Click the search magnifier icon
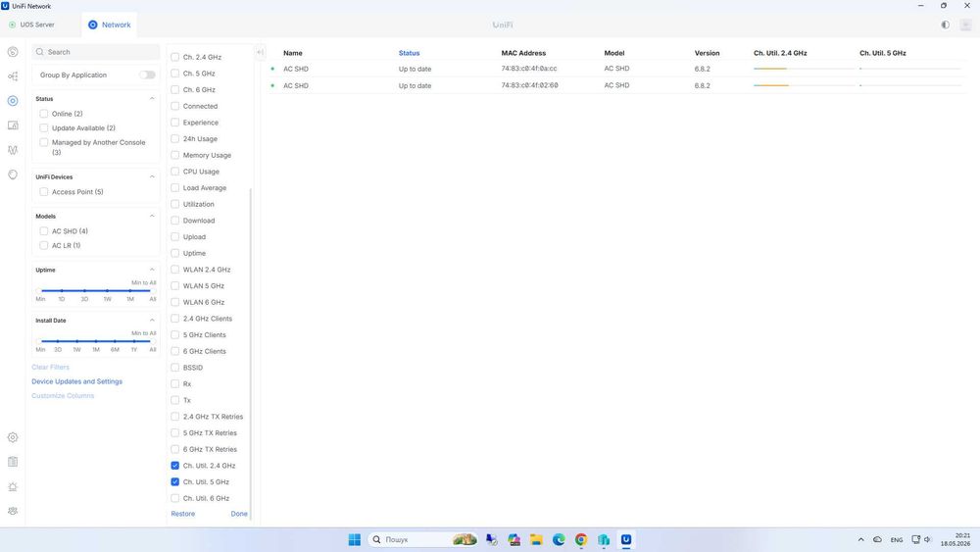Viewport: 980px width, 552px height. [x=40, y=52]
